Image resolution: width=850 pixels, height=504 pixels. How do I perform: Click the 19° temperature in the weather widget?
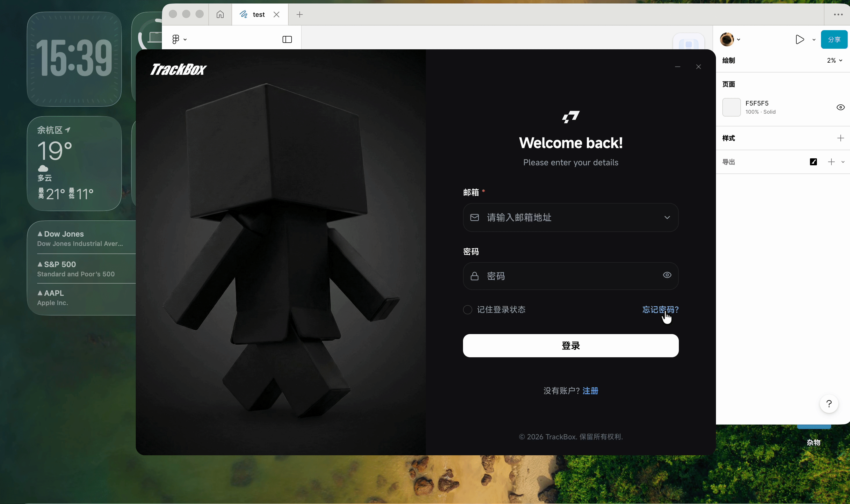point(54,151)
